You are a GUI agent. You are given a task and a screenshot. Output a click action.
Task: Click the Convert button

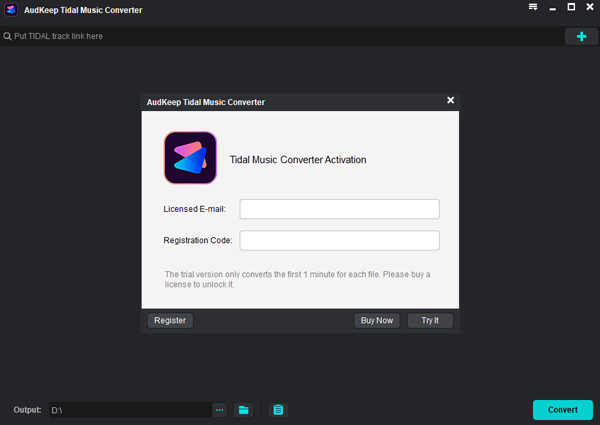click(x=562, y=410)
